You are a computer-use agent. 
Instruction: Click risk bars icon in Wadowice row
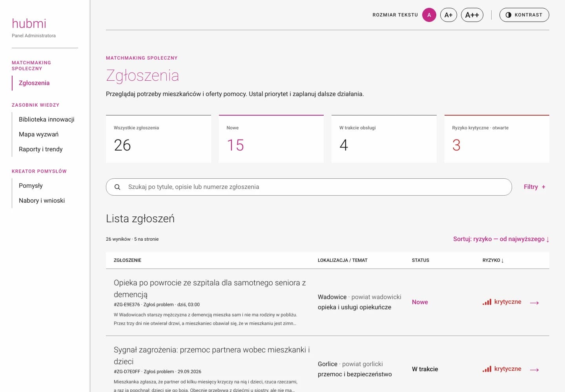(487, 302)
